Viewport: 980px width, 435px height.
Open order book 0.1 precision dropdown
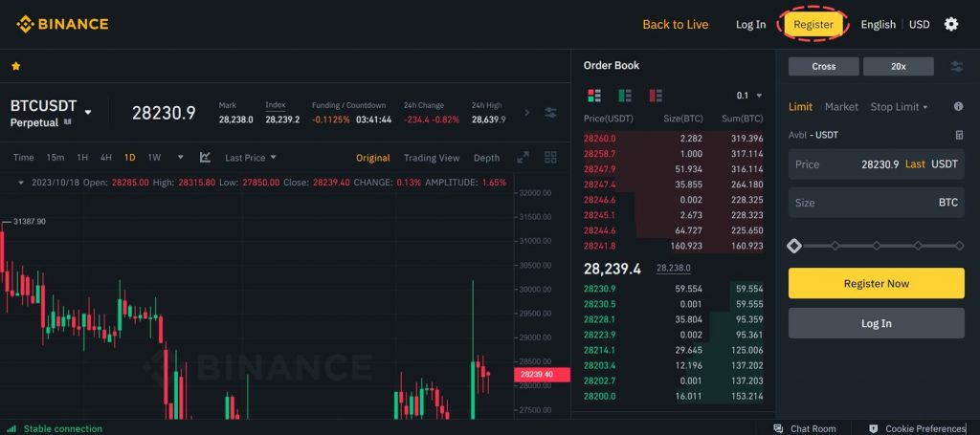[748, 96]
